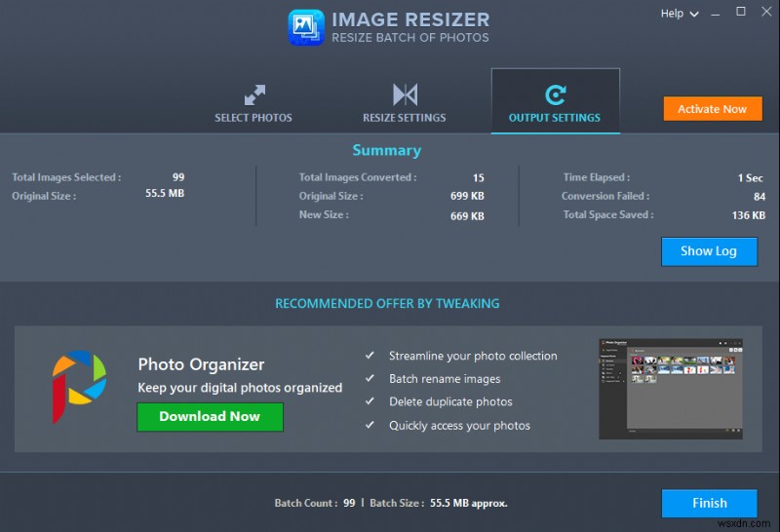The image size is (780, 532).
Task: Click the 'Time Elapsed :' label
Action: [x=597, y=177]
